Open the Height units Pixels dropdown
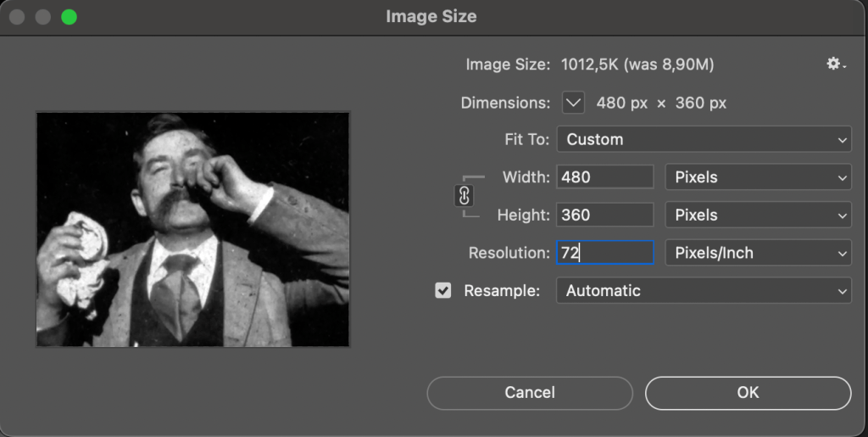 pos(758,215)
